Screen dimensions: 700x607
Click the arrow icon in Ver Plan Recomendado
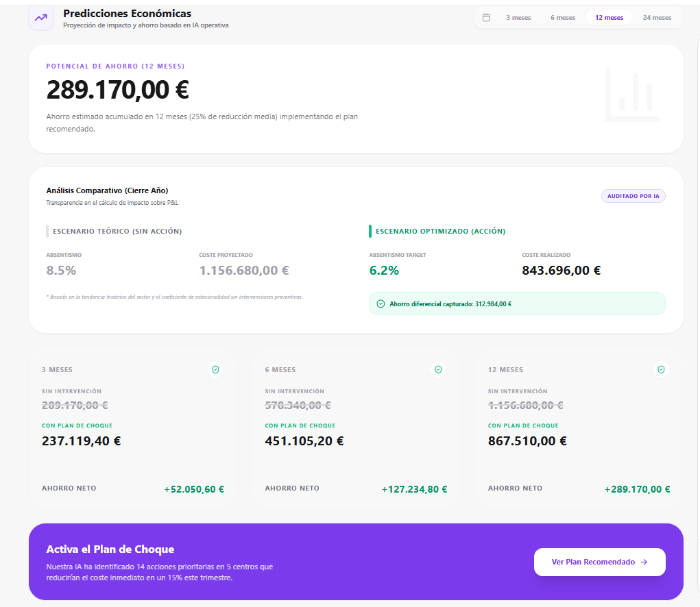pyautogui.click(x=644, y=562)
